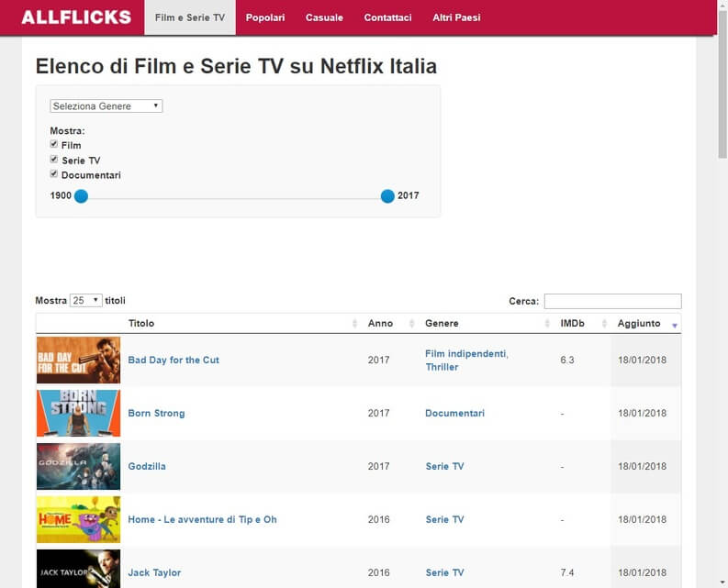
Task: Uncheck the Film checkbox
Action: click(x=54, y=144)
